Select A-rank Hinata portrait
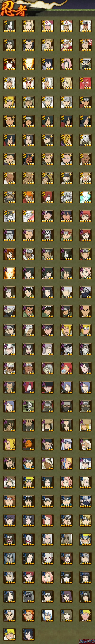 (x=47, y=292)
